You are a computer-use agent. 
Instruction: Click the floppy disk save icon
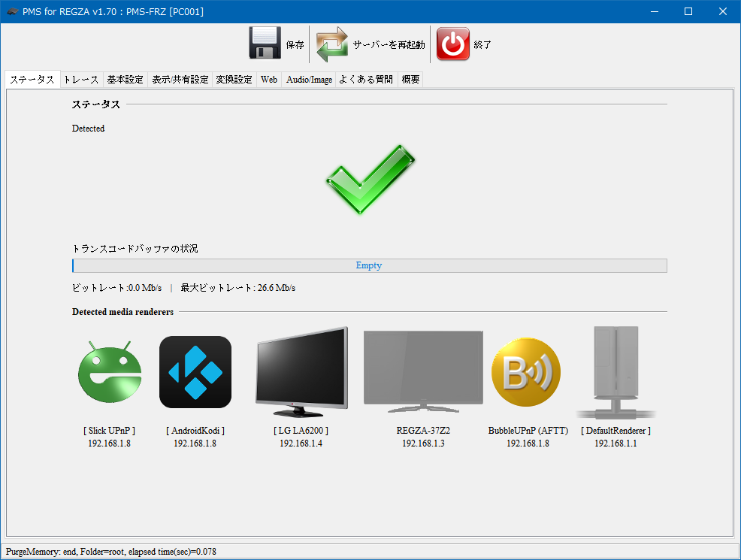click(265, 44)
